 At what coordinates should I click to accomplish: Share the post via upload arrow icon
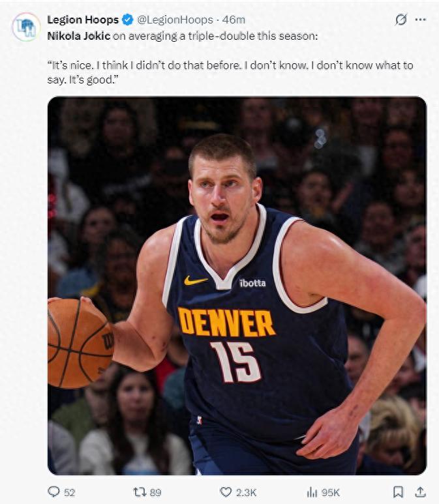click(420, 492)
